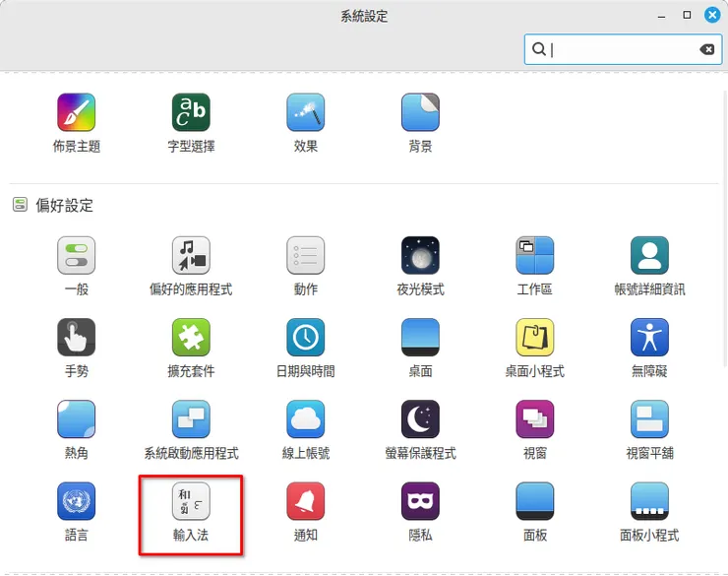Maximize the 系統設定 window
Screen dimensions: 728x576
687,15
